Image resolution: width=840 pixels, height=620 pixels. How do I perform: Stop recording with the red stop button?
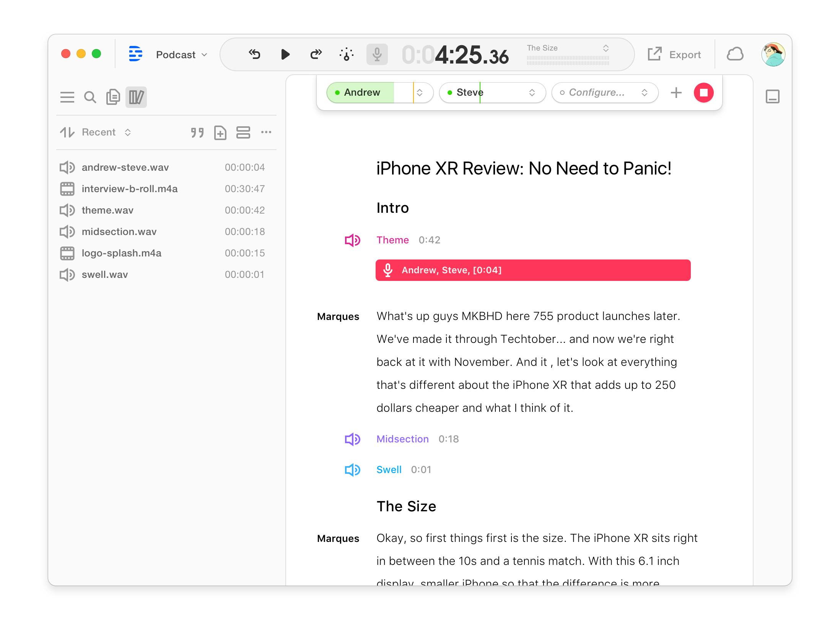[x=704, y=93]
